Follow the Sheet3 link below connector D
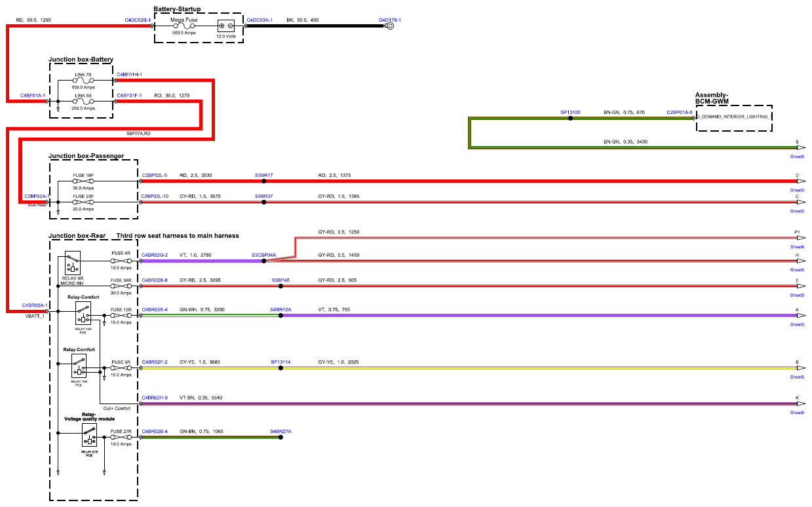Screen dimensions: 812x507 coord(797,189)
